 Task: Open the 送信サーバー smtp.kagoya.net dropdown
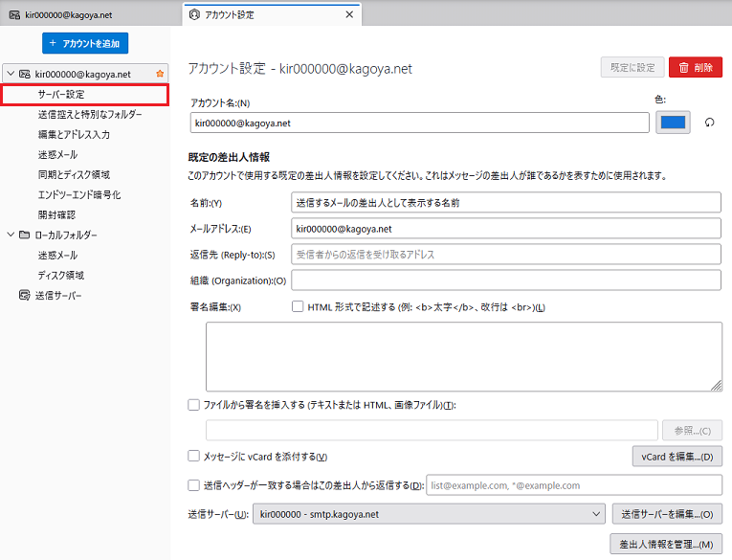click(429, 514)
